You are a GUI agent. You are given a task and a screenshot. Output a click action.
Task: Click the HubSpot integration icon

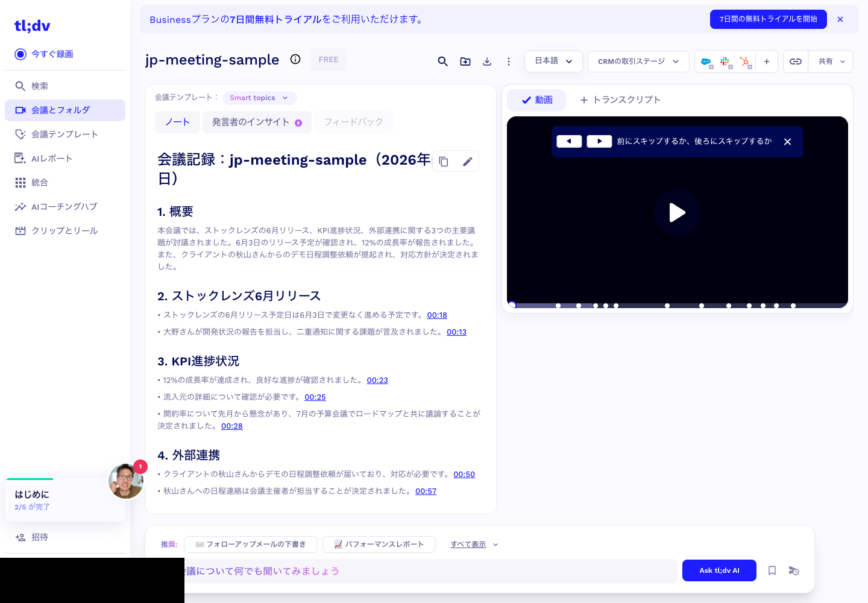point(745,62)
